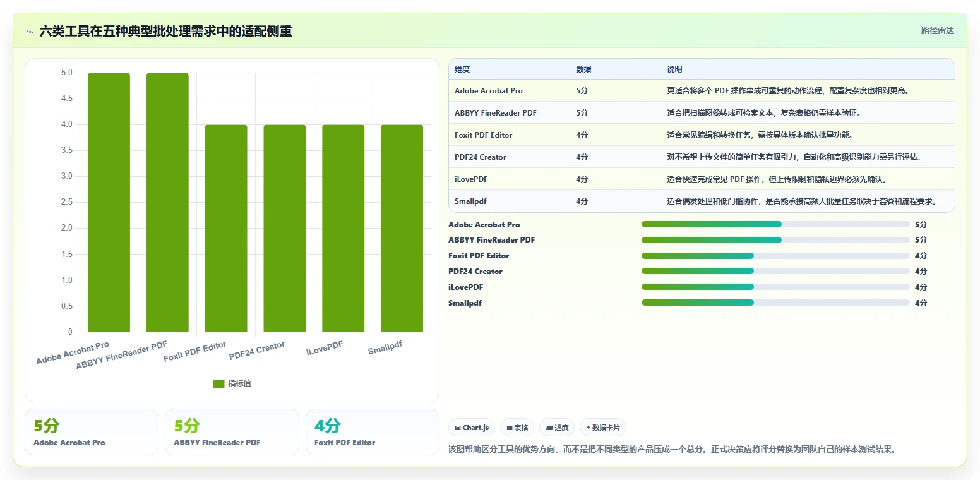Screen dimensions: 980x480
Task: Click the 4分 cell in Smallpdf table row
Action: [582, 201]
